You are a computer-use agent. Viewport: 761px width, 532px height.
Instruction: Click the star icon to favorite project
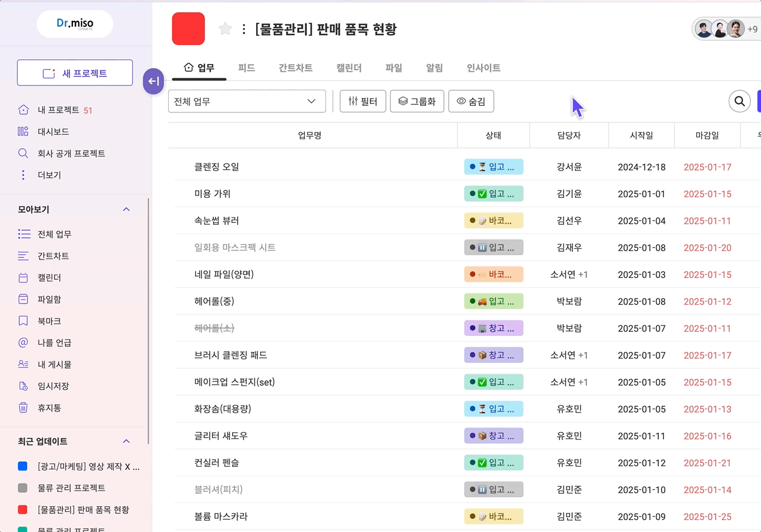coord(225,29)
